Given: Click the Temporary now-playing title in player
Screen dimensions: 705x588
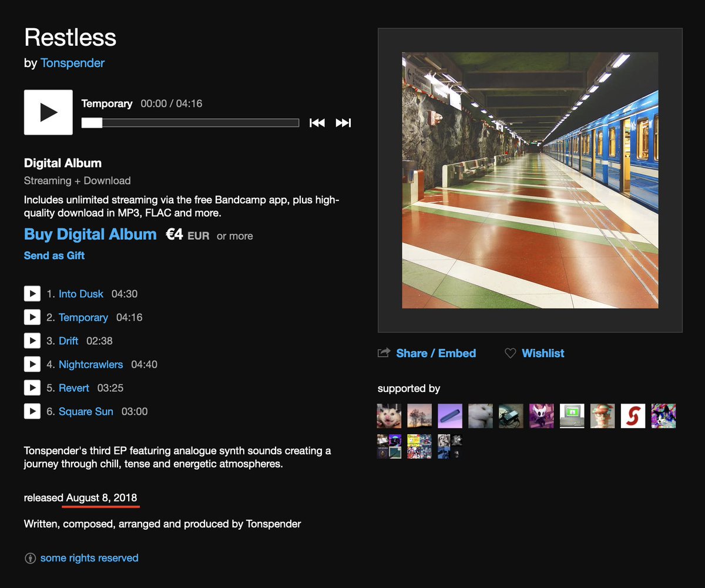Looking at the screenshot, I should coord(107,103).
